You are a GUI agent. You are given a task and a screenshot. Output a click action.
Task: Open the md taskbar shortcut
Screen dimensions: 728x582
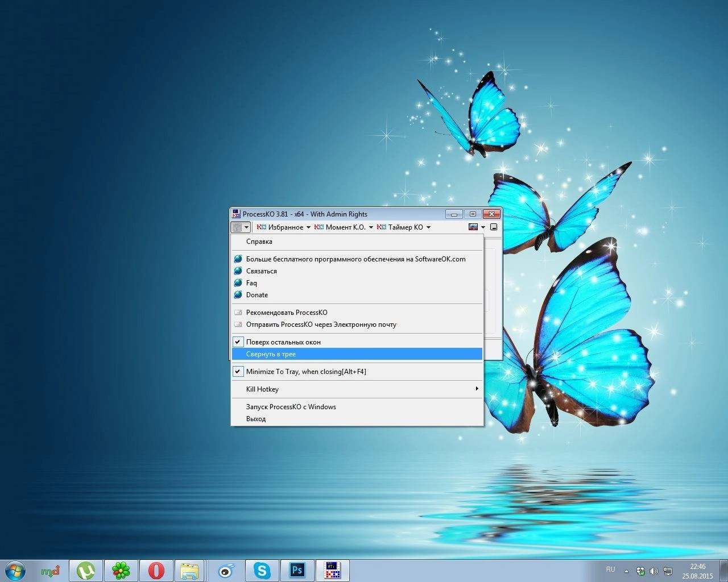[51, 571]
